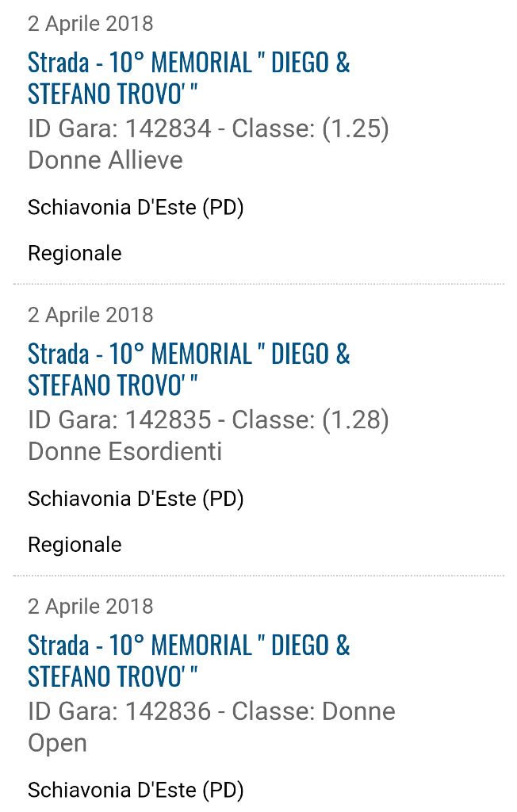Click the first Schiavonia D'Este (PD) location
The image size is (517, 812).
[x=136, y=208]
